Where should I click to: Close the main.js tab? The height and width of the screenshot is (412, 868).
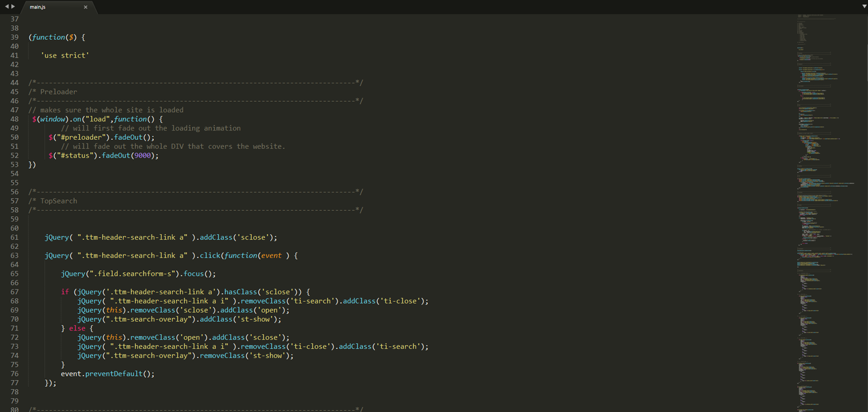coord(85,7)
